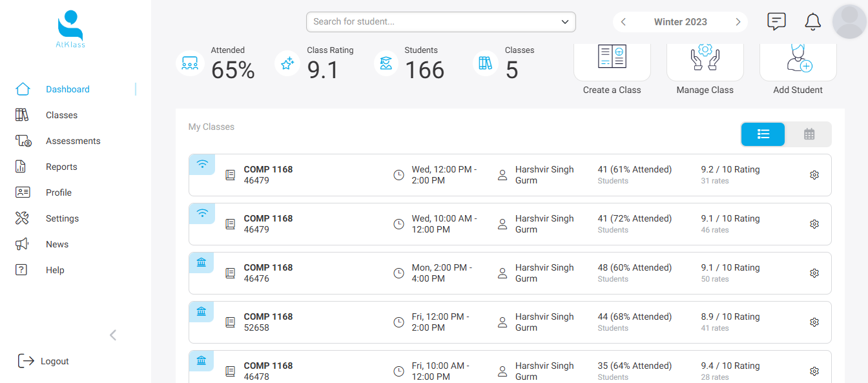
Task: Collapse the left sidebar
Action: click(113, 335)
